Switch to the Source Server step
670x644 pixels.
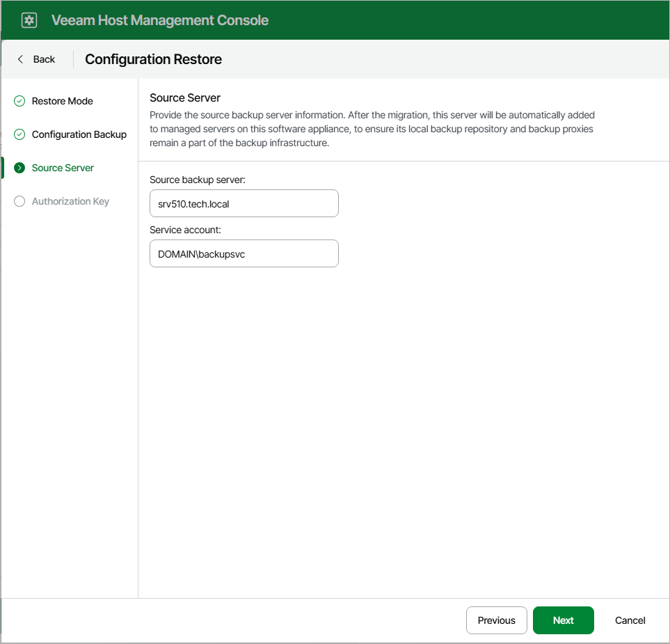(x=63, y=168)
